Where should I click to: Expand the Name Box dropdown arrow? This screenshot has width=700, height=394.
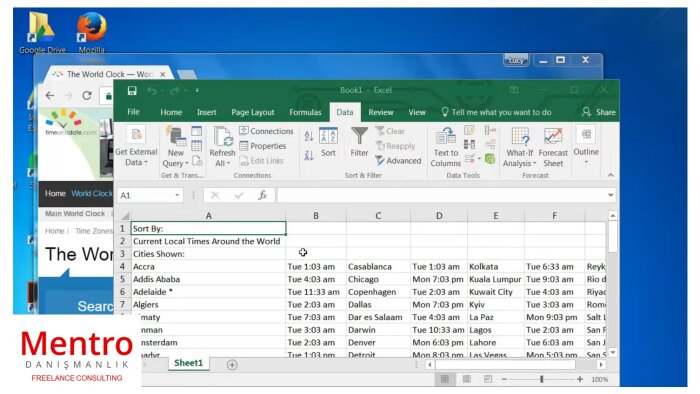[x=177, y=195]
